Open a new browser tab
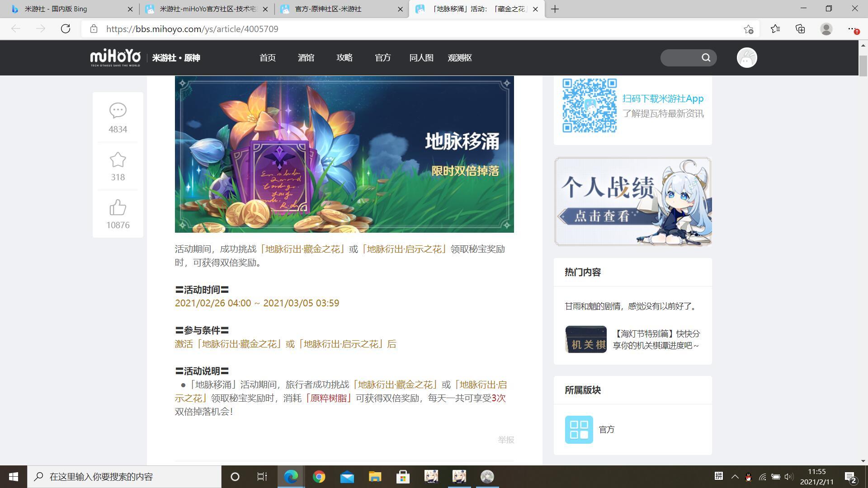Image resolution: width=868 pixels, height=488 pixels. click(555, 9)
